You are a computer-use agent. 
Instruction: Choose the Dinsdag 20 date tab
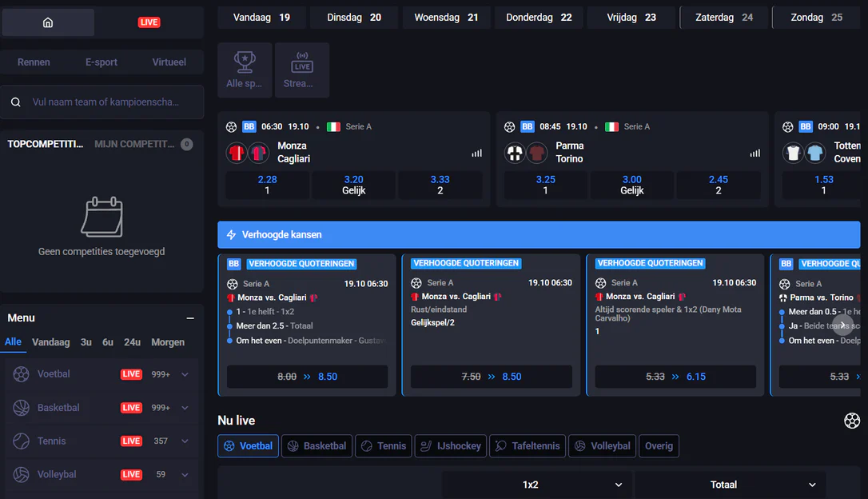(354, 17)
